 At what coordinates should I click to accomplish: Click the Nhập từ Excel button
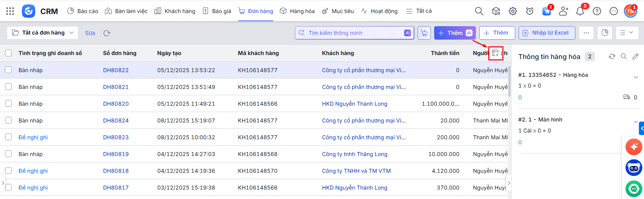coord(546,33)
